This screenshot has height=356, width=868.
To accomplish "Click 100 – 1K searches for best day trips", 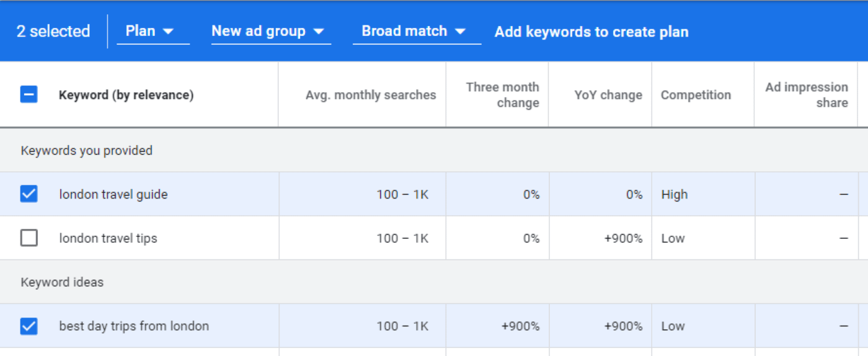I will 402,326.
